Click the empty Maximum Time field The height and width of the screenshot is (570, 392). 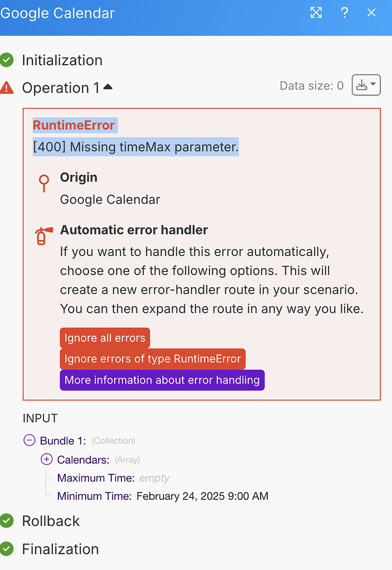(154, 478)
